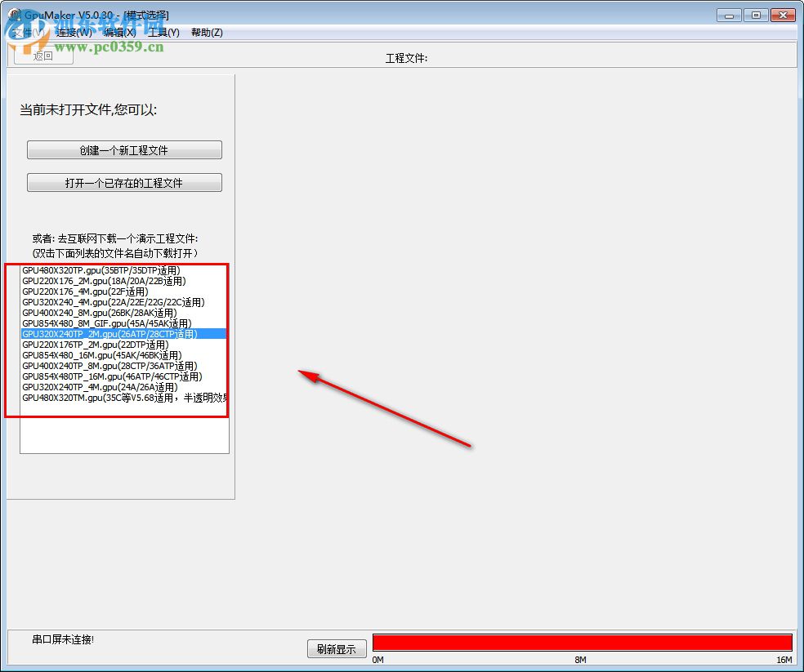The height and width of the screenshot is (672, 804).
Task: Select GPU480X320TM.gpu semi-transparent demo file
Action: [x=123, y=397]
